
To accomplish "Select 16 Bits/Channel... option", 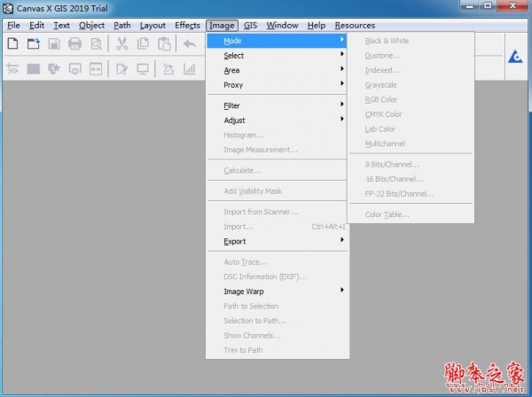I will click(x=411, y=179).
